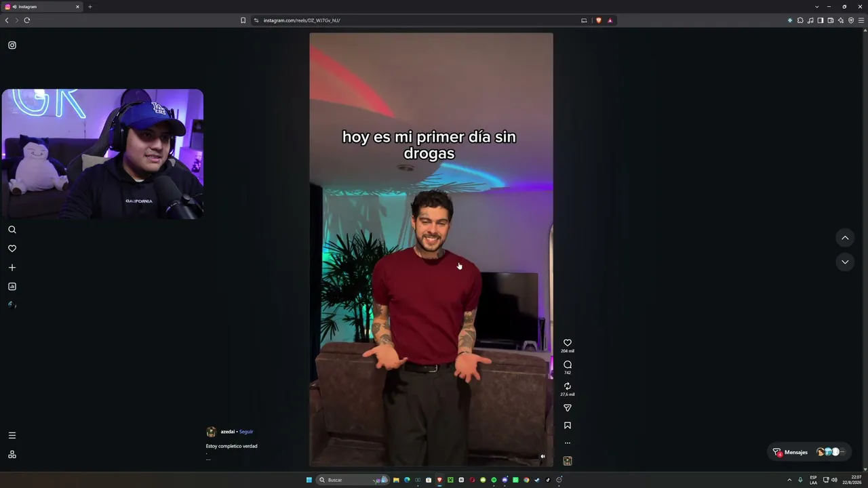Open Spotify from the taskbar

pyautogui.click(x=494, y=480)
